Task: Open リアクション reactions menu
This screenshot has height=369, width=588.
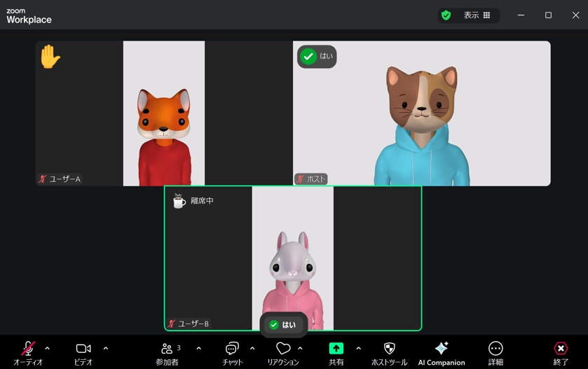Action: pos(283,353)
